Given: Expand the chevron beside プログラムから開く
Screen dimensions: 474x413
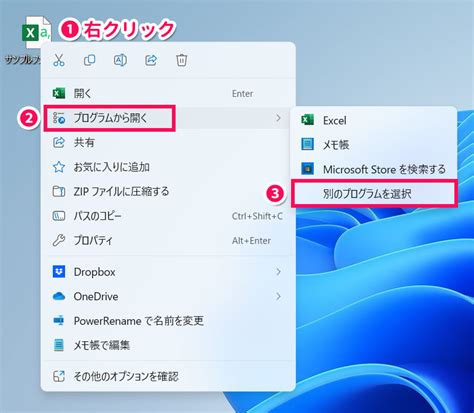Looking at the screenshot, I should pyautogui.click(x=278, y=118).
